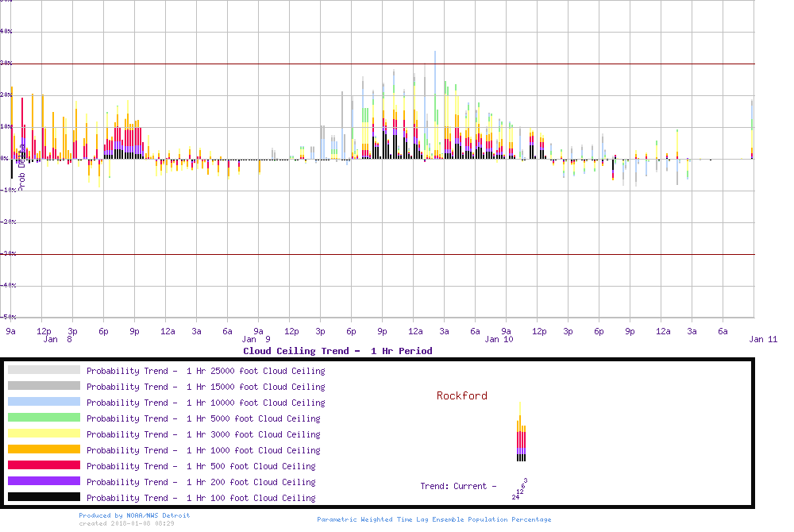Click the red 500 foot legend swatch
The height and width of the screenshot is (532, 794).
pos(44,465)
